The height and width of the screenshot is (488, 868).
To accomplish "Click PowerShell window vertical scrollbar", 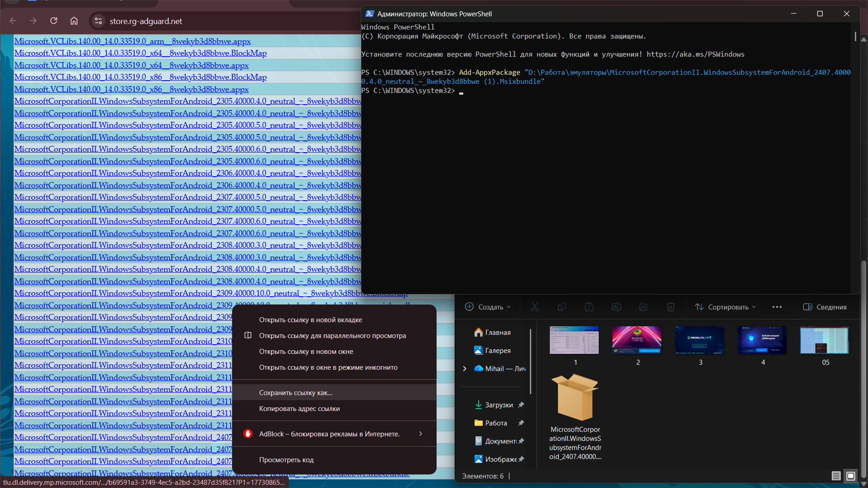I will (855, 36).
